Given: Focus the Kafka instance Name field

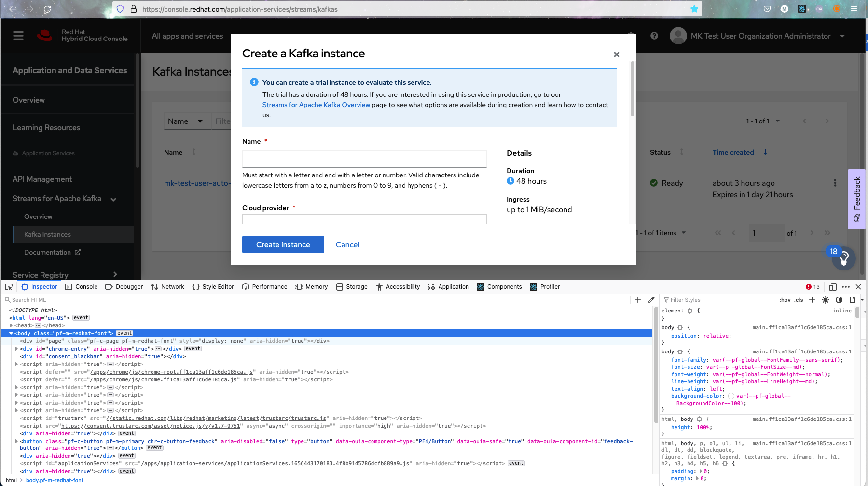Looking at the screenshot, I should (364, 159).
